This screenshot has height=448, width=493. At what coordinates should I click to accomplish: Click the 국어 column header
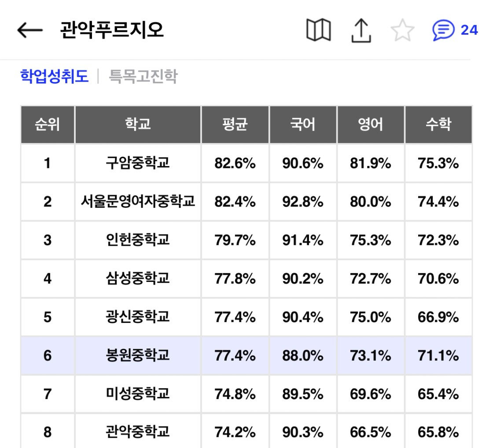coord(303,125)
